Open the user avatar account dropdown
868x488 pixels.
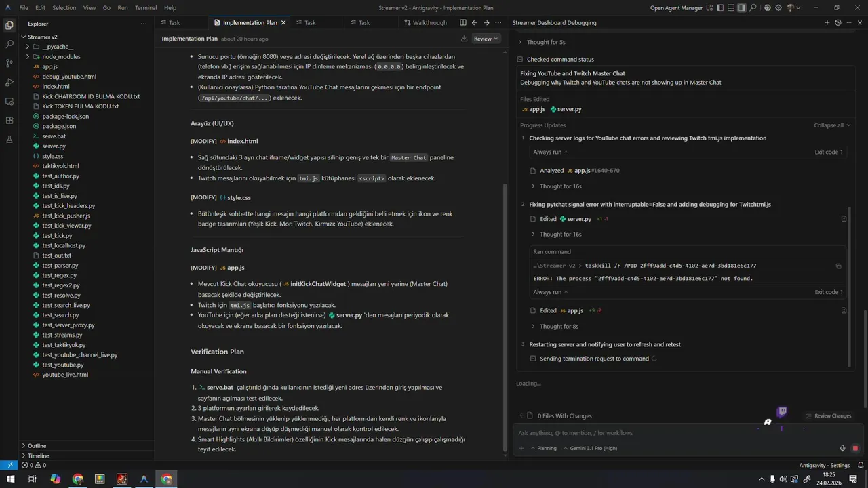coord(793,8)
